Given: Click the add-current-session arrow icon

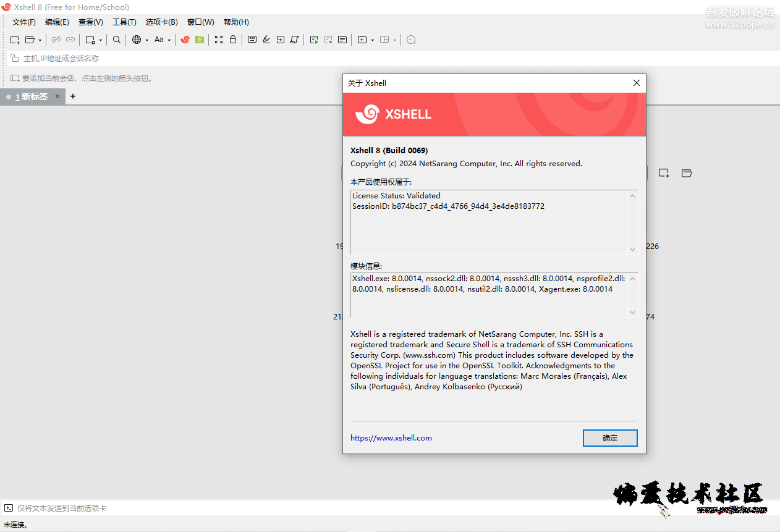Looking at the screenshot, I should click(15, 78).
